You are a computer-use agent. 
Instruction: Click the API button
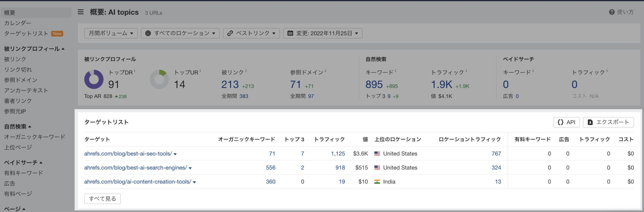click(x=566, y=122)
